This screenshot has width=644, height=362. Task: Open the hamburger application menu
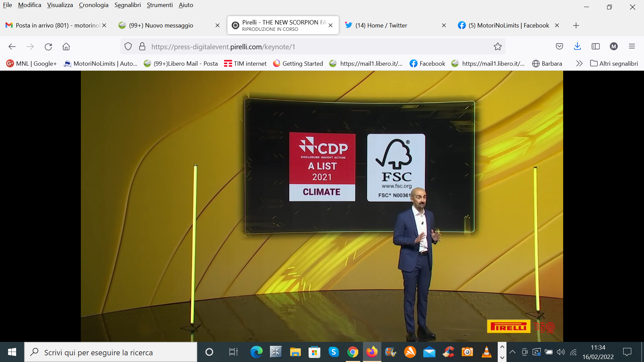coord(632,47)
